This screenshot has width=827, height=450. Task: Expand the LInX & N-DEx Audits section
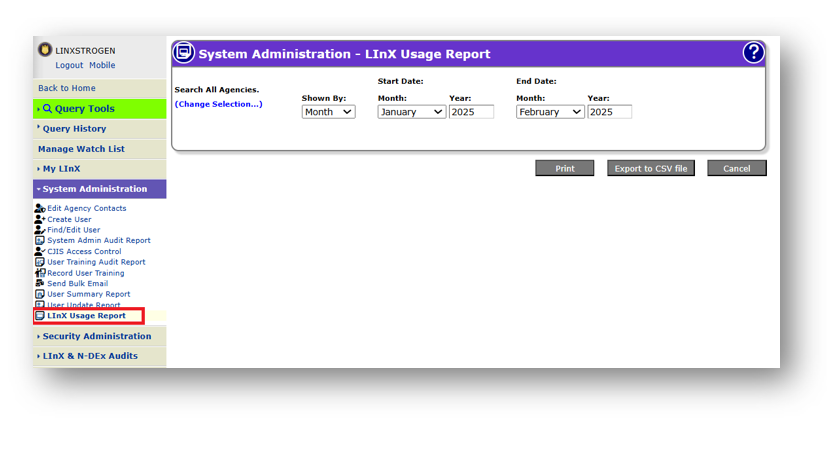[x=100, y=356]
